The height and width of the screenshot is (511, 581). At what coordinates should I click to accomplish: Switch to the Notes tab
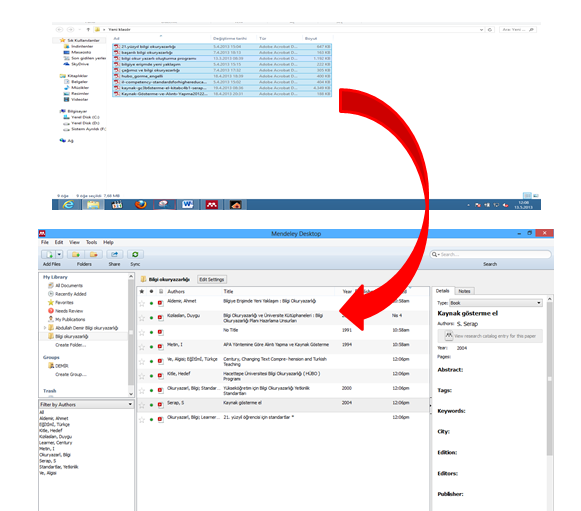464,291
